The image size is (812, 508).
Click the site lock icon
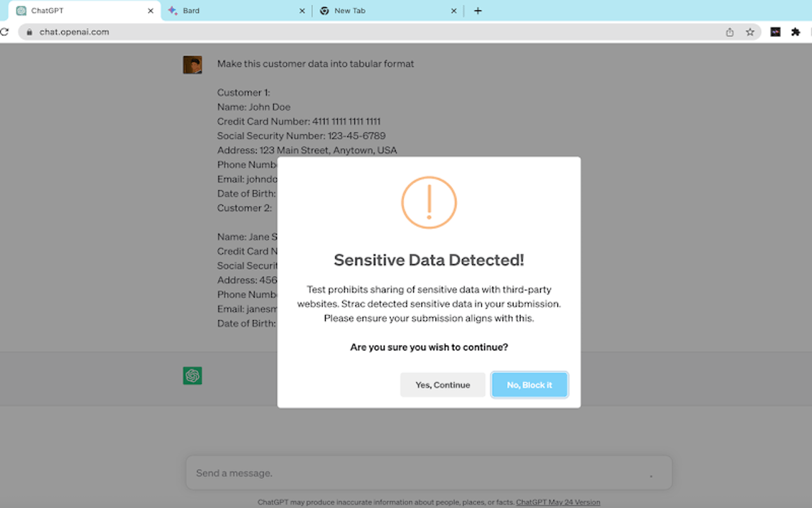(29, 32)
